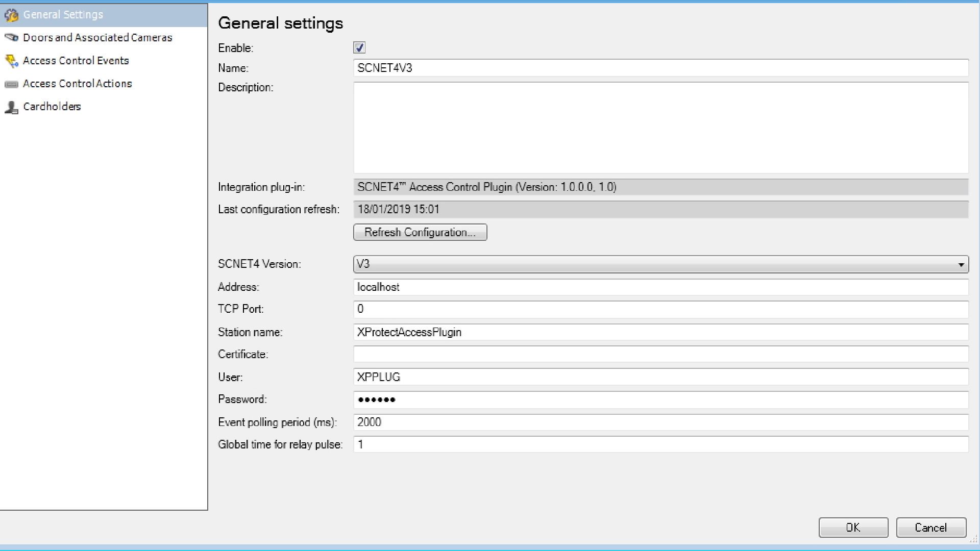
Task: Click the Global time for relay pulse field
Action: click(x=661, y=444)
